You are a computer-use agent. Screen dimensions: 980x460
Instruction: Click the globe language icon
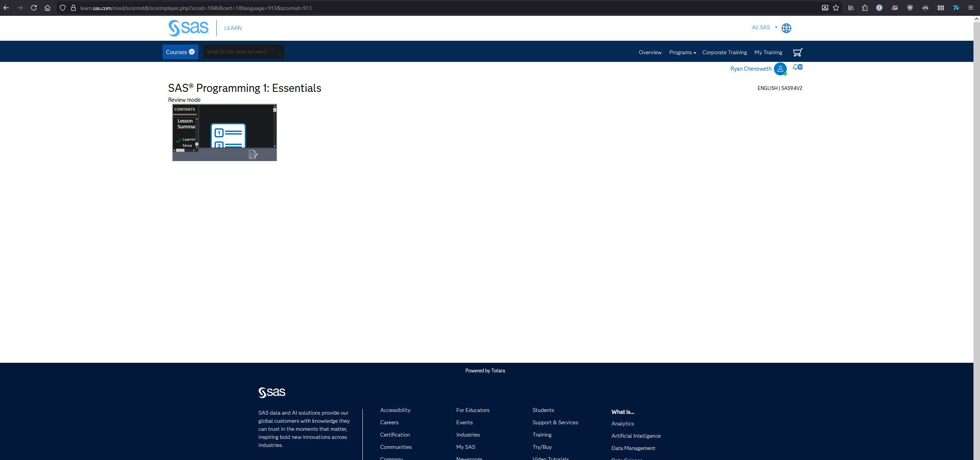(786, 28)
